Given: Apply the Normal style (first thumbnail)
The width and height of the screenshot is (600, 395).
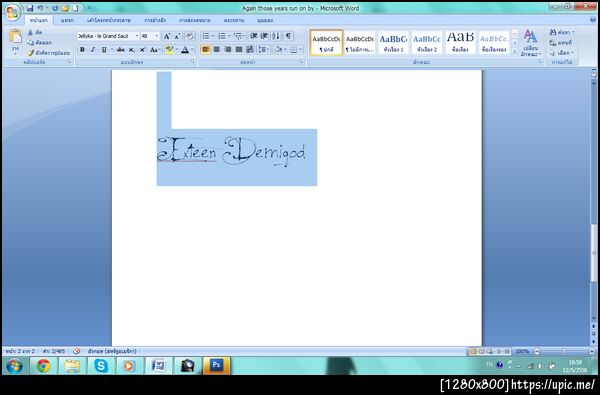Looking at the screenshot, I should point(326,43).
